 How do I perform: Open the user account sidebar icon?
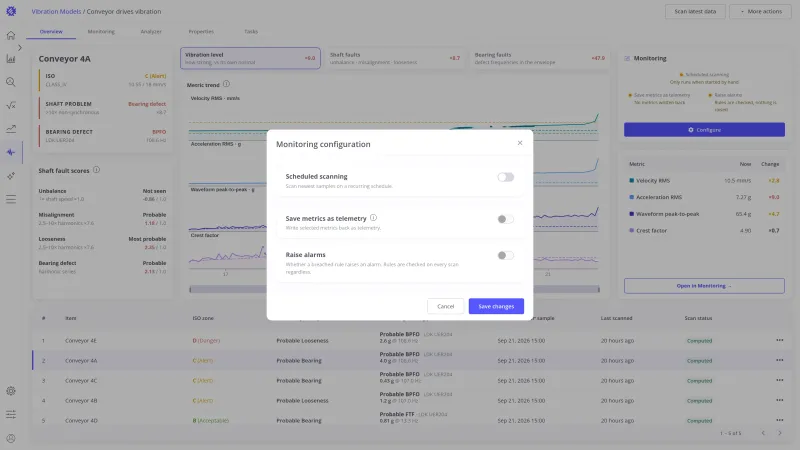tap(11, 438)
